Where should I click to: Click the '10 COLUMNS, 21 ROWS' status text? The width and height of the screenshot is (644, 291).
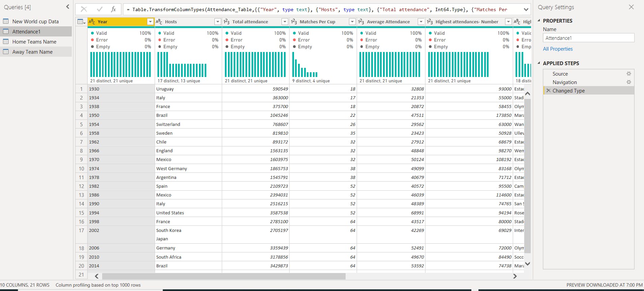(x=25, y=285)
